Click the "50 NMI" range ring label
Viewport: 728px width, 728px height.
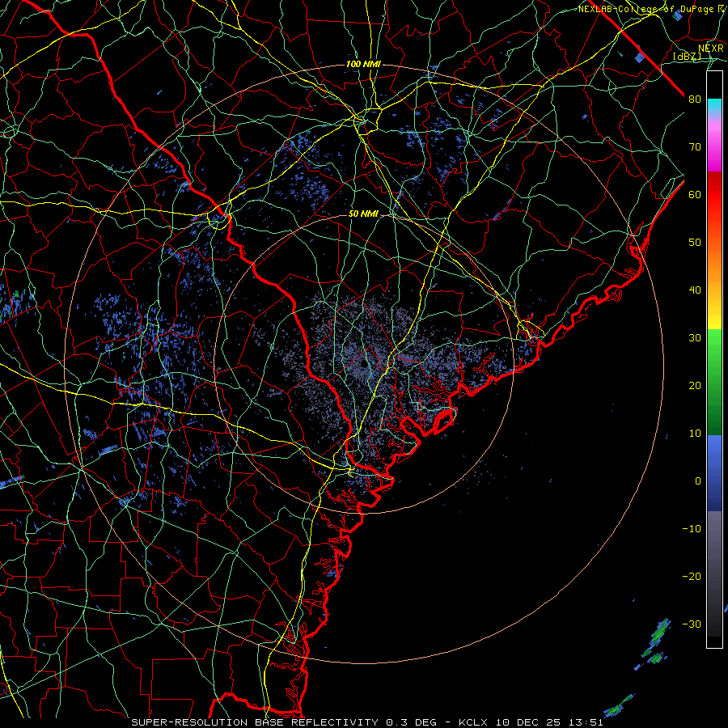(363, 214)
